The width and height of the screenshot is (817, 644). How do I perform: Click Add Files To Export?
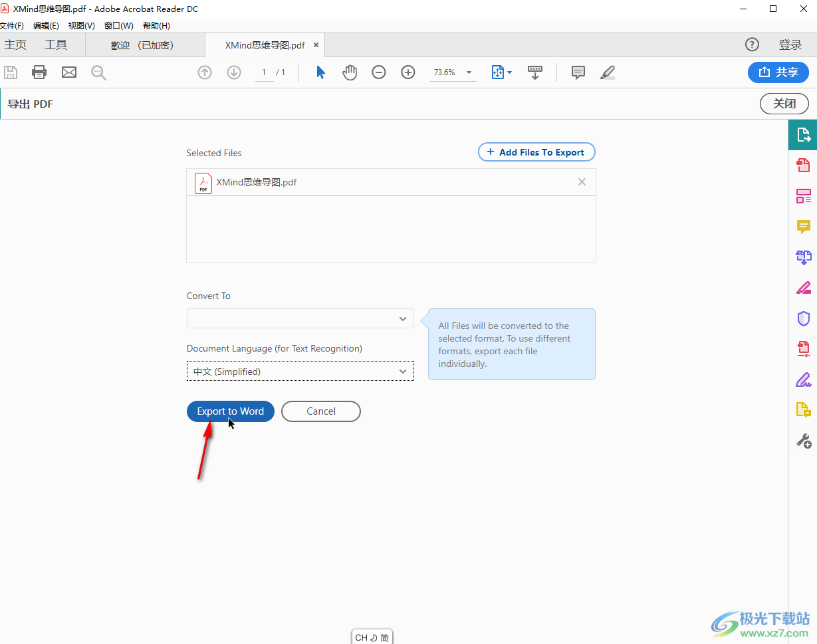(x=536, y=152)
